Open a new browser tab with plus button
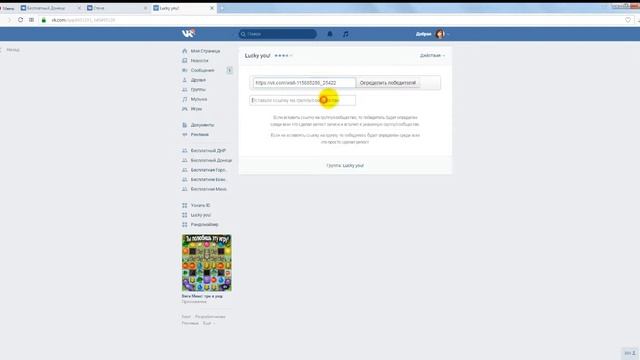Viewport: 640px width, 360px height. click(222, 8)
